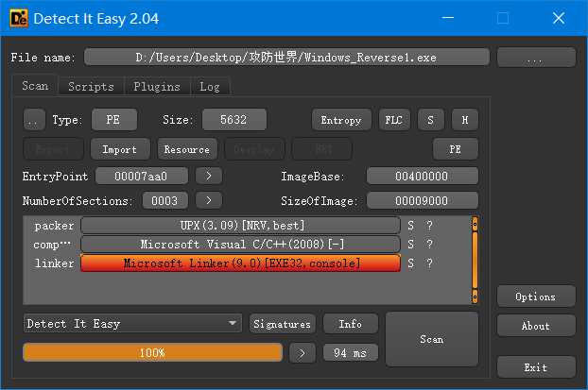
Task: Click the Size value 5632
Action: pos(234,120)
